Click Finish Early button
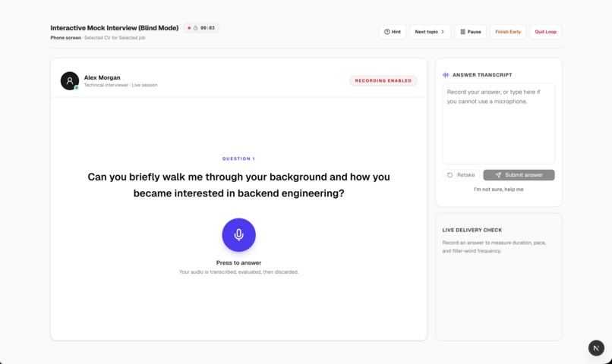The height and width of the screenshot is (364, 612). (x=508, y=32)
